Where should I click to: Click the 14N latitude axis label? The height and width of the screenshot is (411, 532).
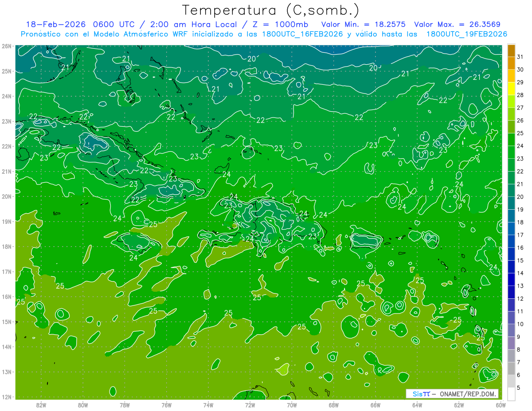[x=6, y=347]
